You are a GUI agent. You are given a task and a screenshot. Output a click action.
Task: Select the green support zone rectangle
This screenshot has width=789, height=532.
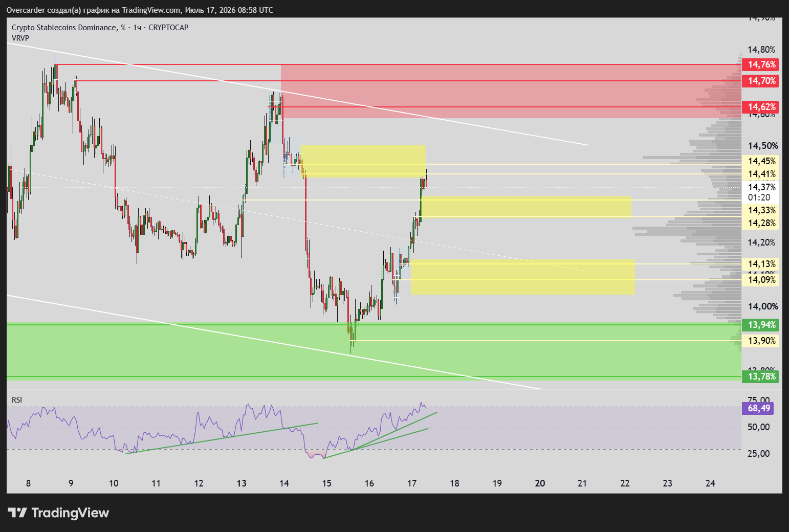(374, 351)
